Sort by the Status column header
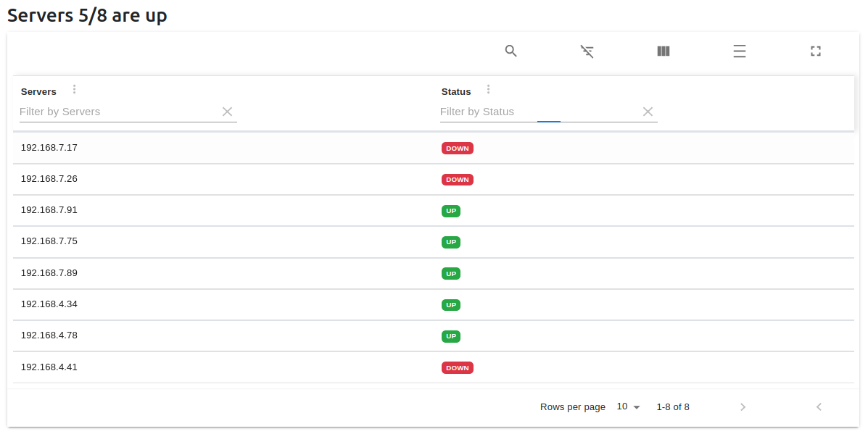Screen dimensions: 868x434 click(456, 92)
